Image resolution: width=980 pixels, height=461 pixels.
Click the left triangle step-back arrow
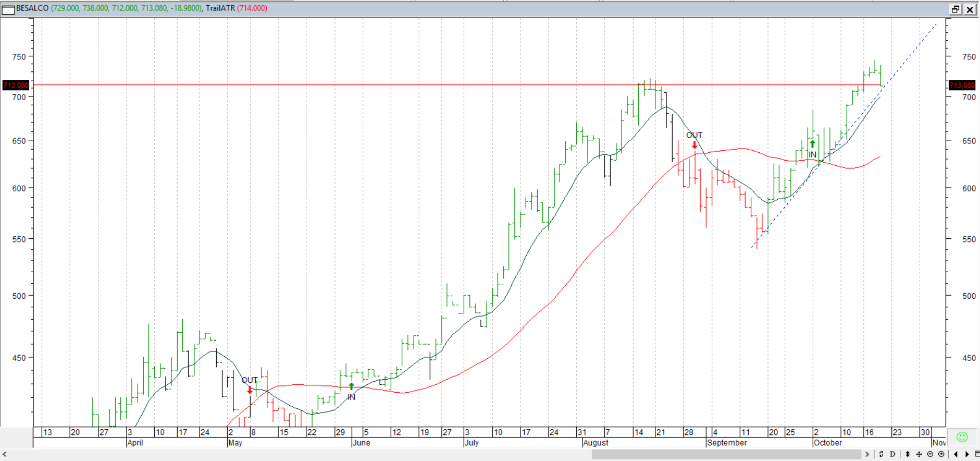point(956,454)
